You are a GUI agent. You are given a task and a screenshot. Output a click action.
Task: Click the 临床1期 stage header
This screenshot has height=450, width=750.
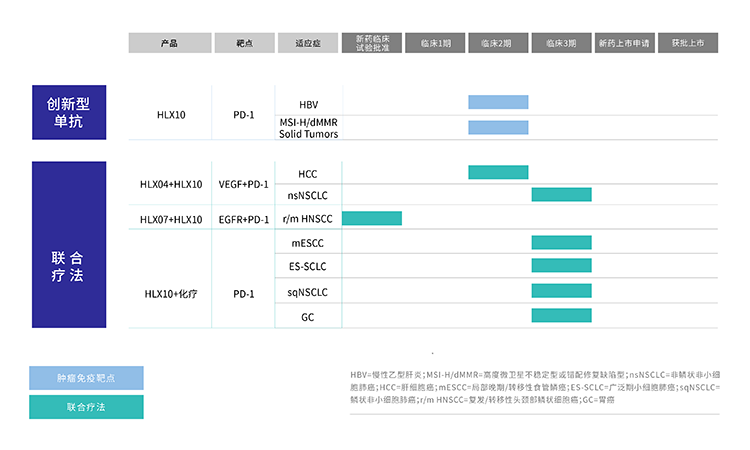(x=435, y=43)
